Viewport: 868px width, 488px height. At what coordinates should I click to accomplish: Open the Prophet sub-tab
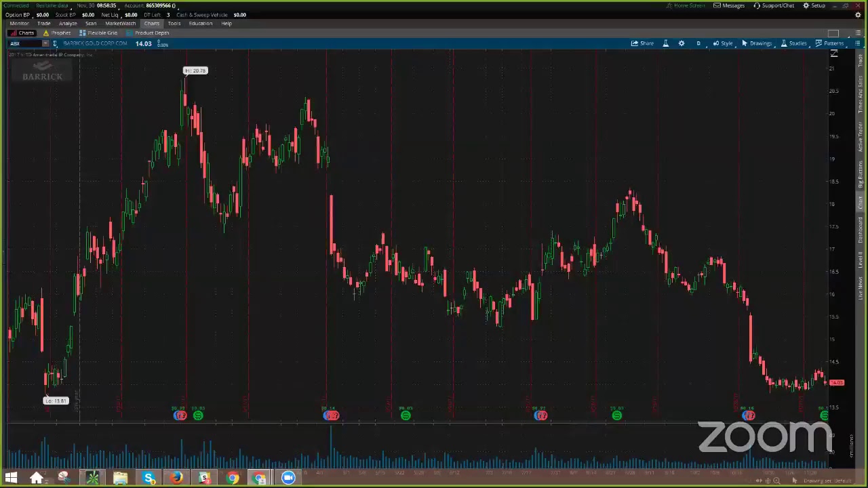point(57,33)
